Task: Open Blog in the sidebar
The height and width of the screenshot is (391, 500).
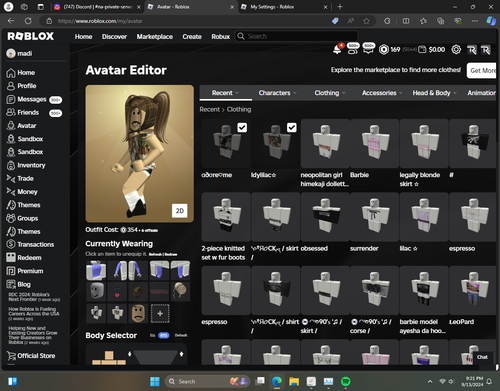Action: 19,284
